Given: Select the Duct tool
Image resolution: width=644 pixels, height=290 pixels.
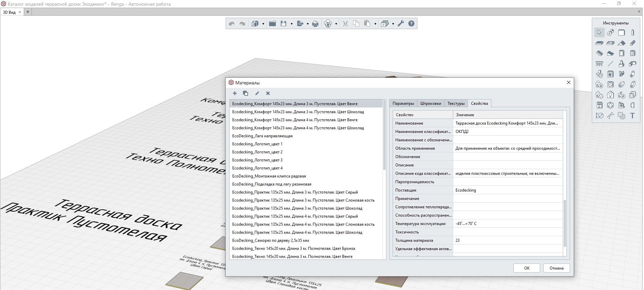Looking at the screenshot, I should pos(633,84).
